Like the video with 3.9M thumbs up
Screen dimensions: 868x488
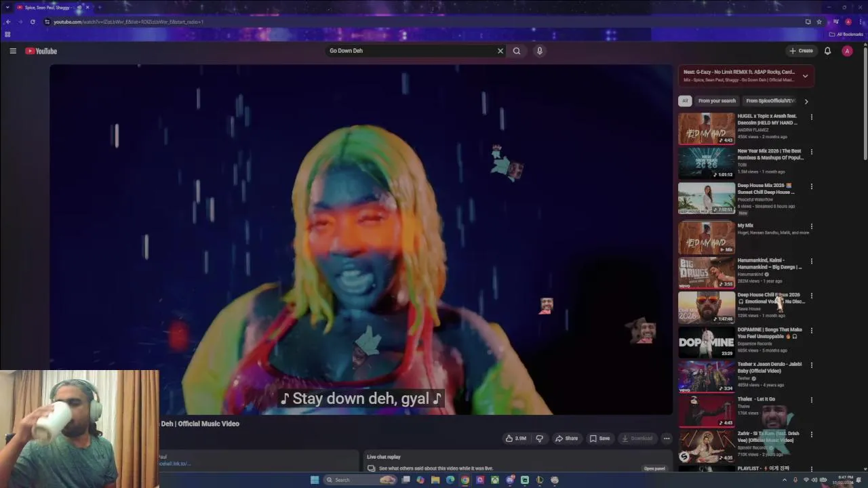[x=516, y=439]
